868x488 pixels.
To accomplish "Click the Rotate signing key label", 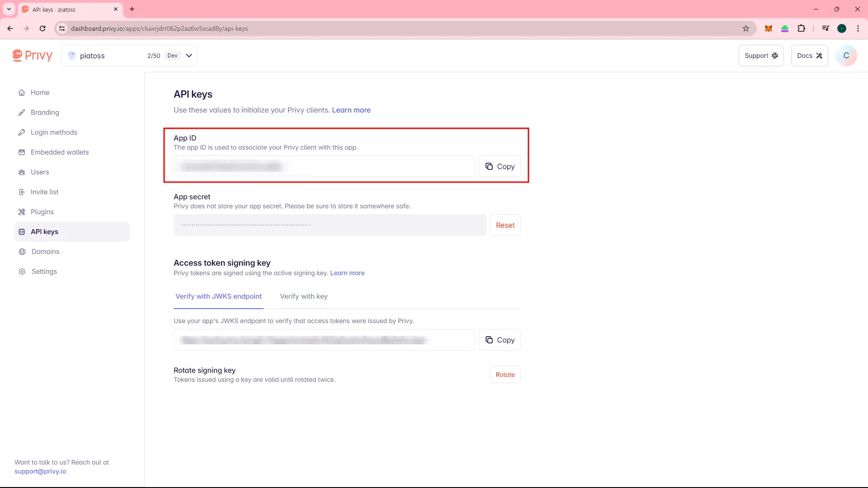I will click(204, 371).
